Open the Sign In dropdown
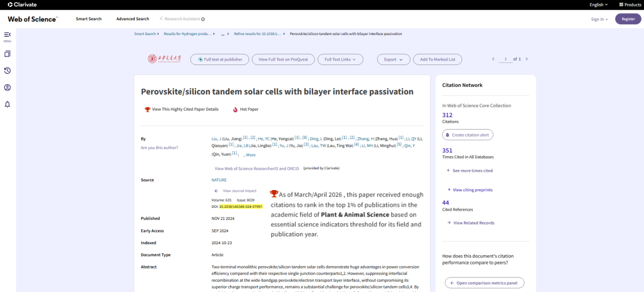Screen dimensions: 644x292 click(599, 19)
